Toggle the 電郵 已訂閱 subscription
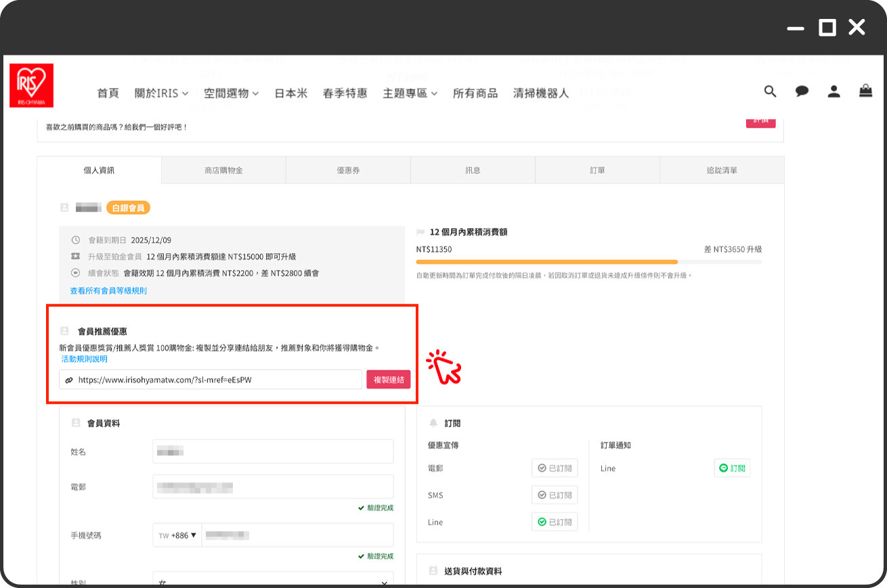This screenshot has width=887, height=588. pyautogui.click(x=554, y=468)
